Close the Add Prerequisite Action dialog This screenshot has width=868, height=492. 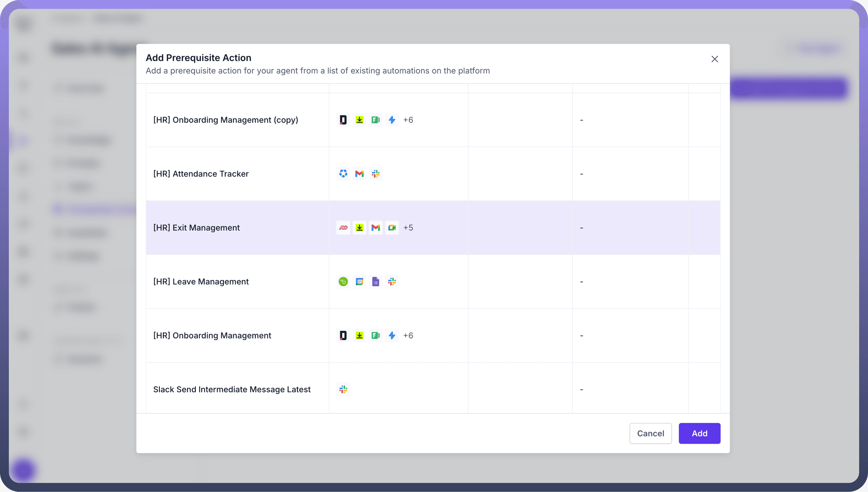(714, 59)
